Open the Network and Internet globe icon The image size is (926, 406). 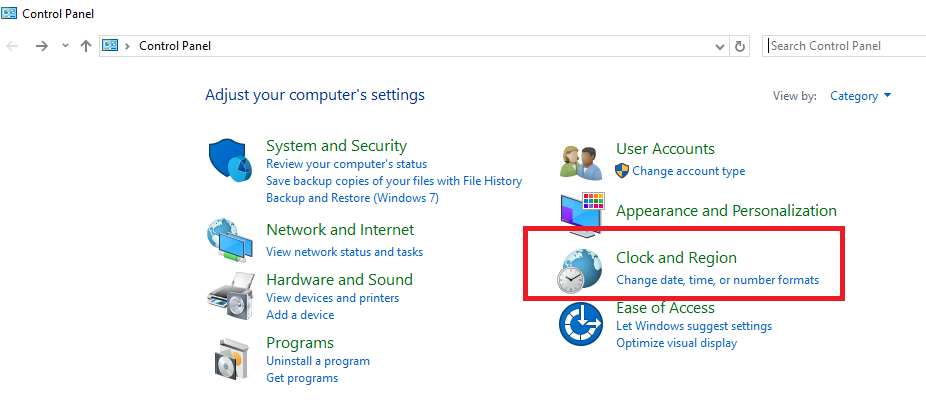coord(231,241)
